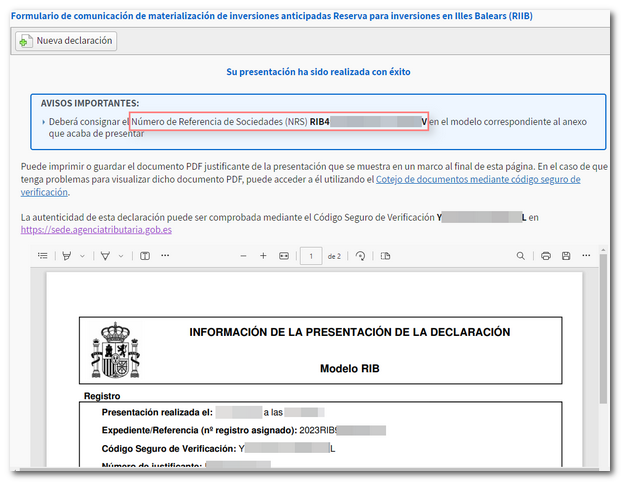Open the PDF table of contents icon
Image resolution: width=621 pixels, height=482 pixels.
pyautogui.click(x=42, y=256)
